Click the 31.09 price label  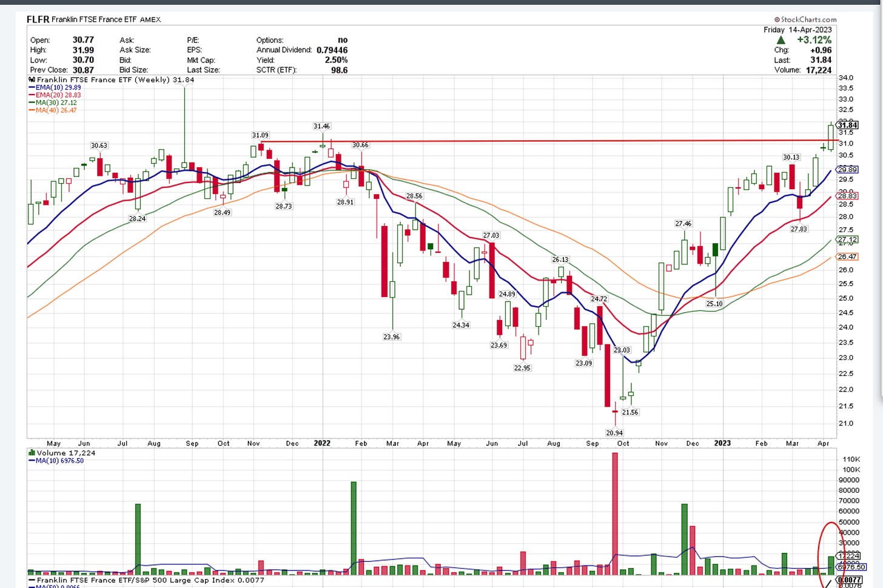(260, 135)
